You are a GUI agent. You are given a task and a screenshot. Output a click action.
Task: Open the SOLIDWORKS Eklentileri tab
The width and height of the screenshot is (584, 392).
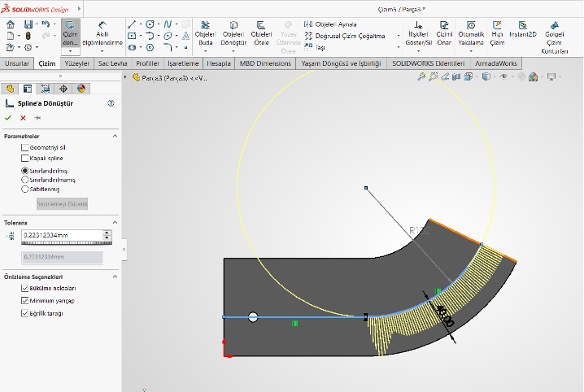[x=428, y=63]
